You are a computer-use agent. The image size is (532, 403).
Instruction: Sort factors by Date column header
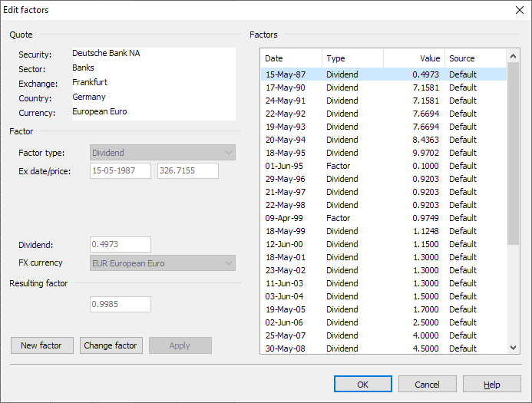[291, 58]
